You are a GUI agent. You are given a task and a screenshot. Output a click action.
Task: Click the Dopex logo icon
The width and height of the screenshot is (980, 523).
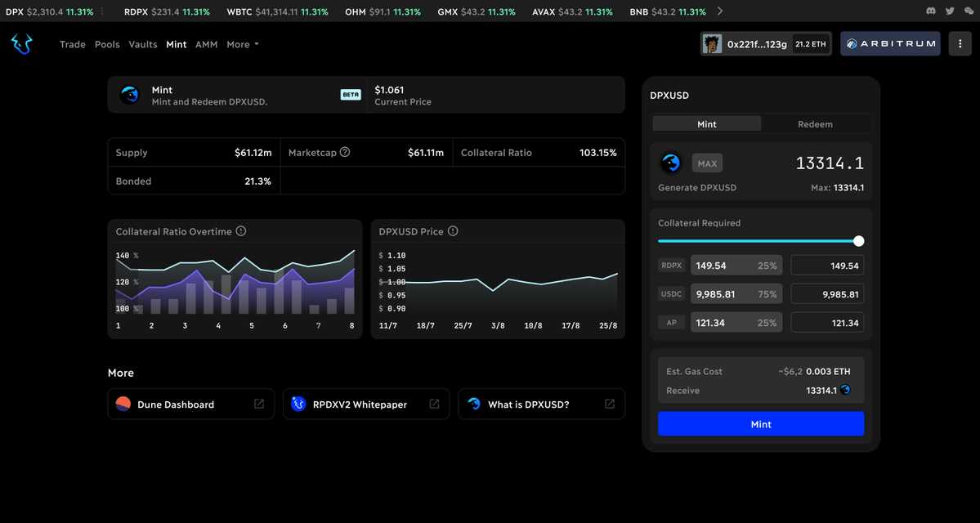click(21, 44)
